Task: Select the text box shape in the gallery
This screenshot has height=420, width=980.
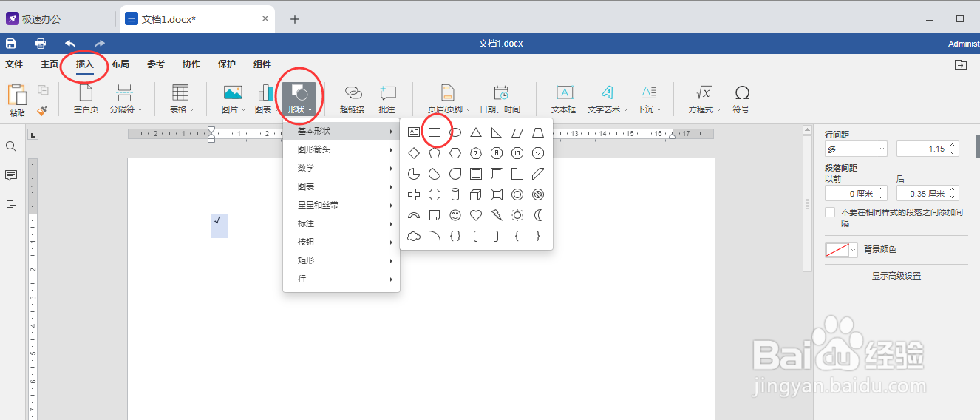Action: pyautogui.click(x=414, y=132)
